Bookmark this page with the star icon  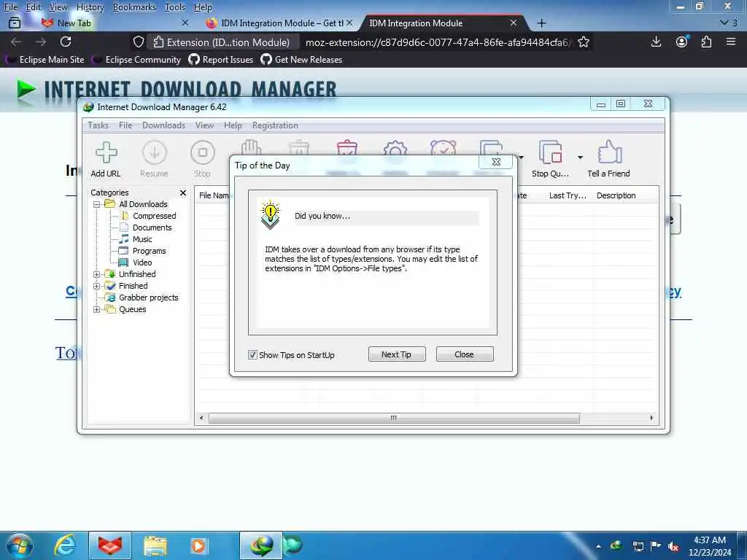pyautogui.click(x=584, y=42)
